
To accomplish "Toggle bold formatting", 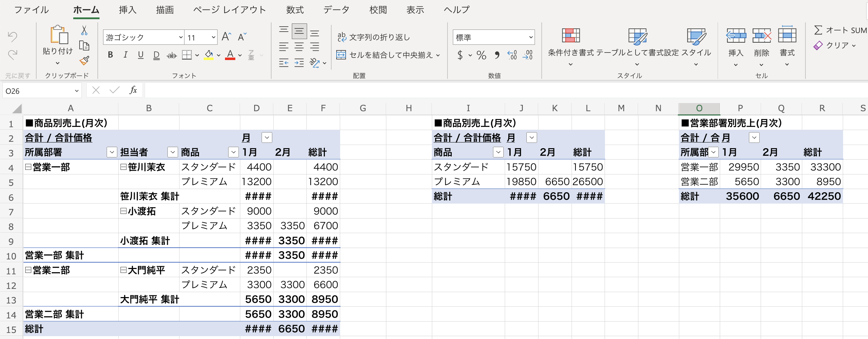I will [x=111, y=55].
